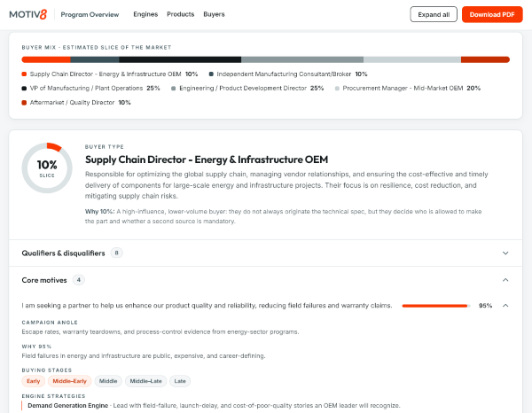The height and width of the screenshot is (413, 532).
Task: Click the gray Engineering Director bar segment
Action: pyautogui.click(x=302, y=59)
